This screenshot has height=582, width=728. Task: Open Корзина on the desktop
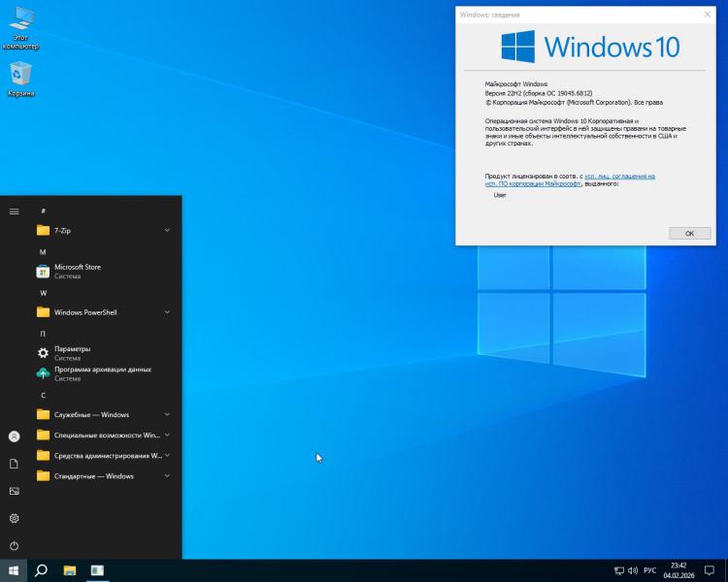pyautogui.click(x=20, y=79)
